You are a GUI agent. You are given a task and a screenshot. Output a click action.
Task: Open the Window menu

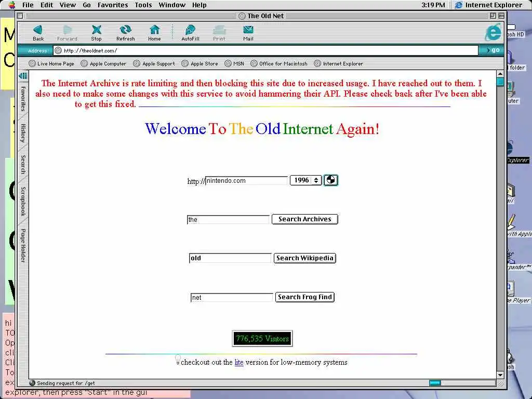click(172, 5)
